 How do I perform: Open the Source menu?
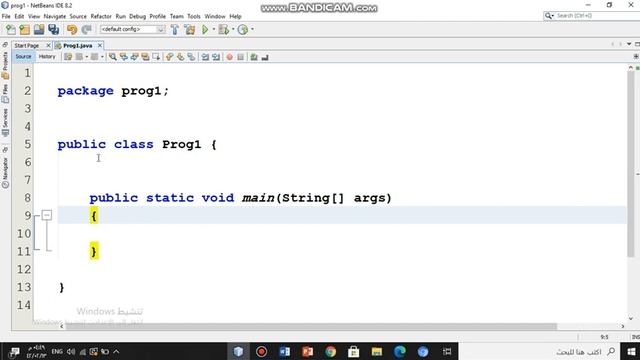(78, 16)
